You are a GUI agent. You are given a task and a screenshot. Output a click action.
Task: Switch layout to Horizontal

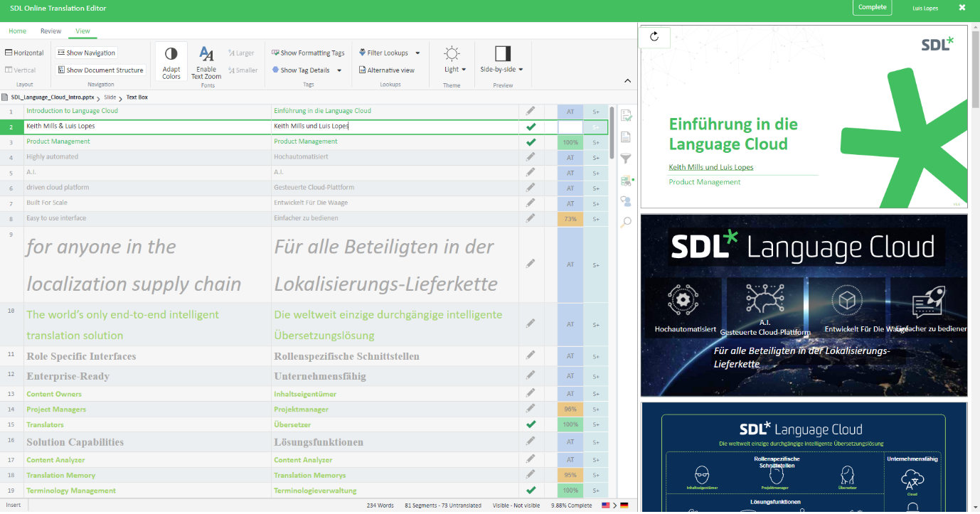[24, 53]
